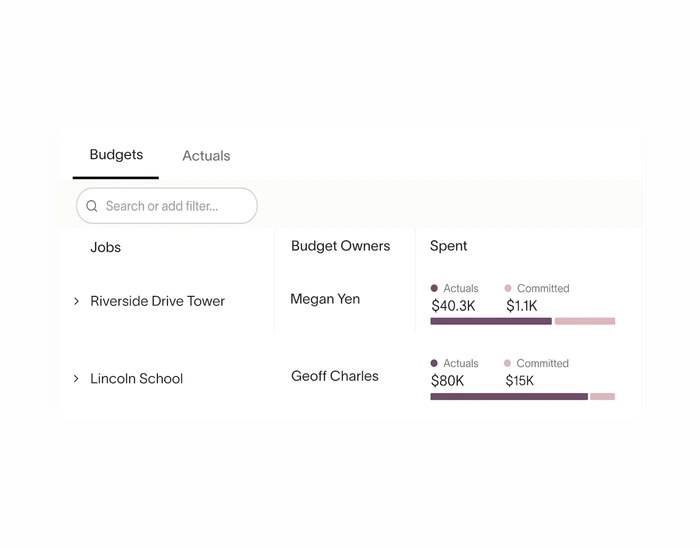The image size is (700, 550).
Task: Click the search magnifier icon
Action: [x=92, y=206]
